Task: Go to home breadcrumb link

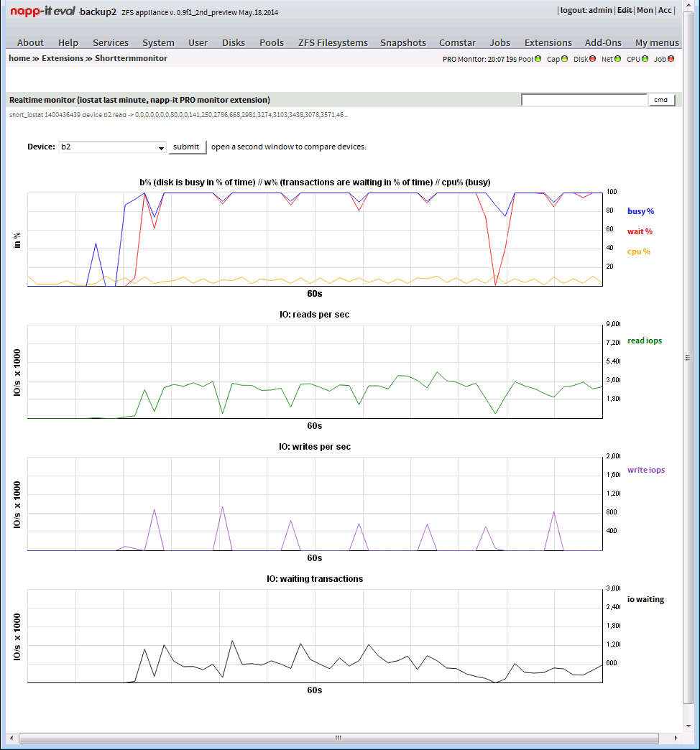Action: tap(19, 58)
